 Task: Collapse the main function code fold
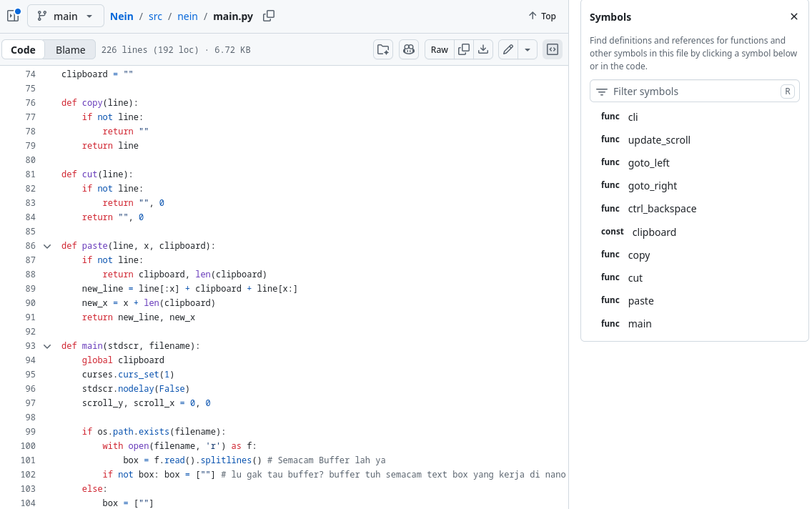[47, 346]
